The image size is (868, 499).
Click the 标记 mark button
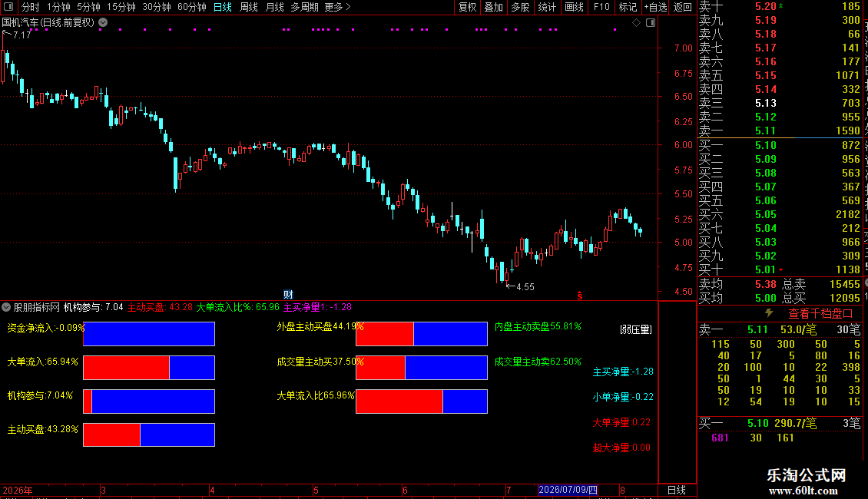(628, 7)
